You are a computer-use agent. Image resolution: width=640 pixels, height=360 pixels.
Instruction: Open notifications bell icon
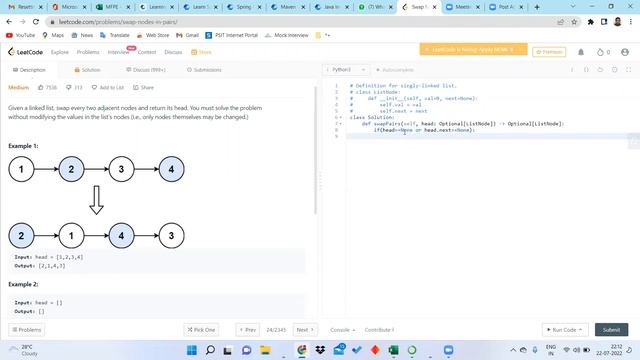tap(581, 52)
